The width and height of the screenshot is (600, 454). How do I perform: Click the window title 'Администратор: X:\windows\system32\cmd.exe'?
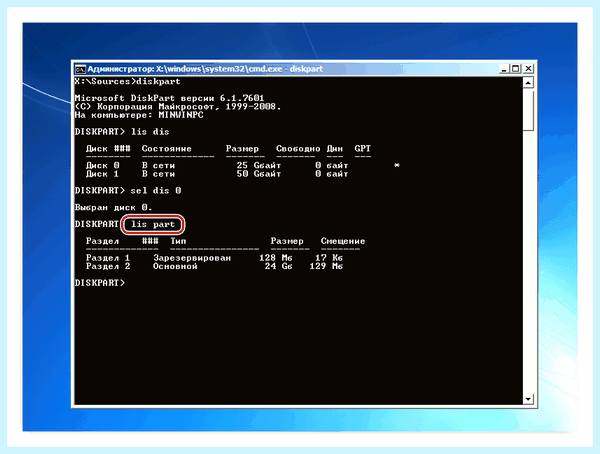[186, 69]
